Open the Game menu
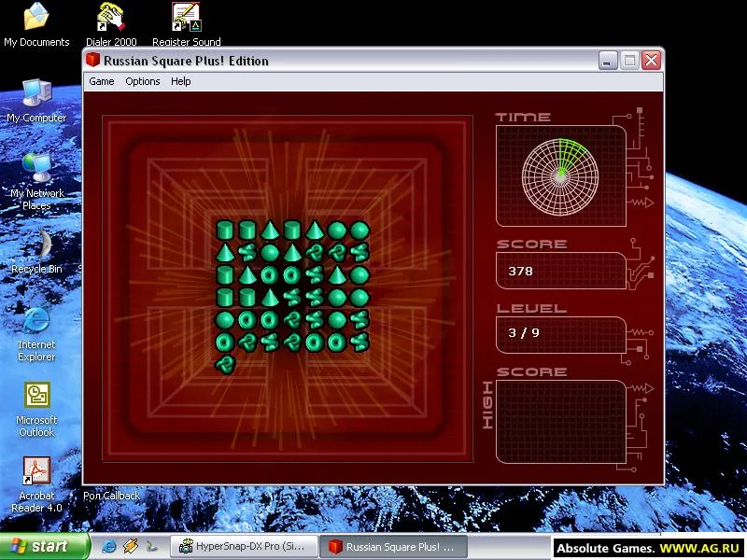The image size is (747, 560). (102, 81)
